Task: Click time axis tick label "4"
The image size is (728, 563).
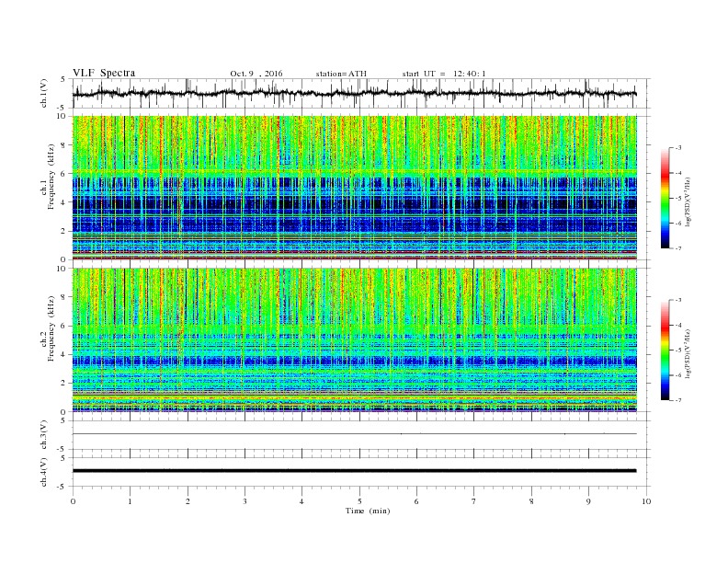Action: pyautogui.click(x=301, y=501)
